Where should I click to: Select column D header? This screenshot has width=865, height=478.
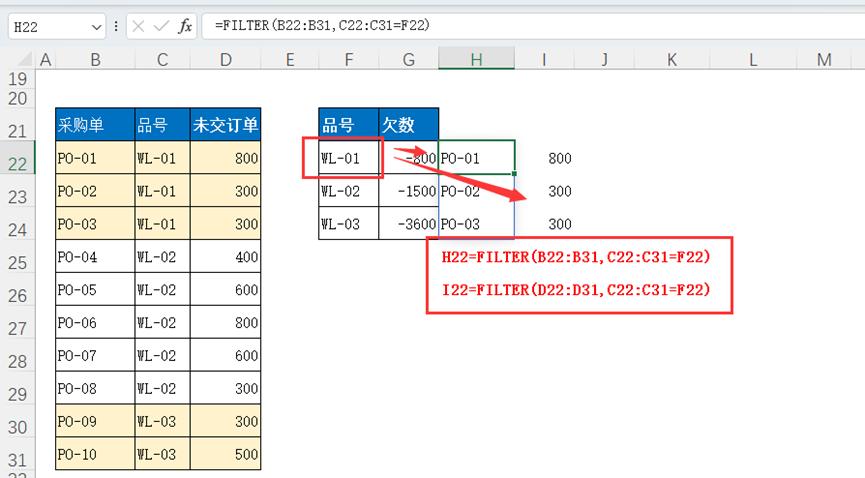pos(226,60)
